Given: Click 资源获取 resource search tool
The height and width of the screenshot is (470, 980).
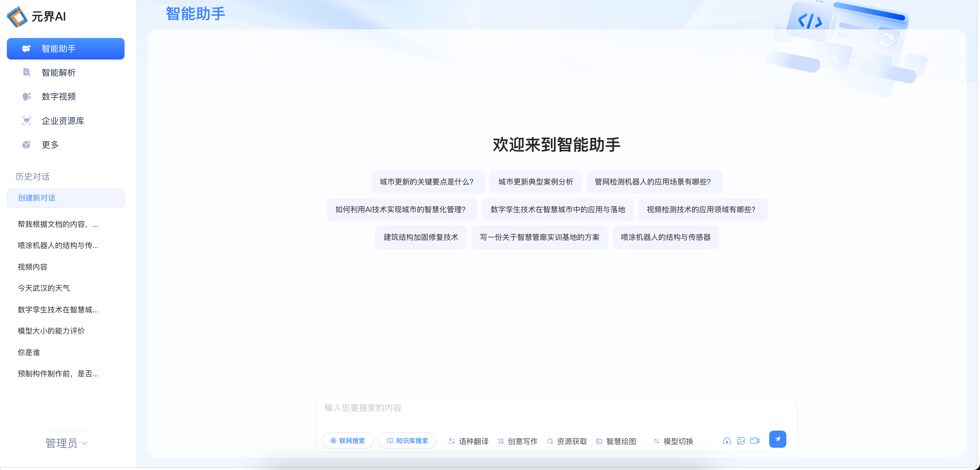Looking at the screenshot, I should pyautogui.click(x=567, y=441).
